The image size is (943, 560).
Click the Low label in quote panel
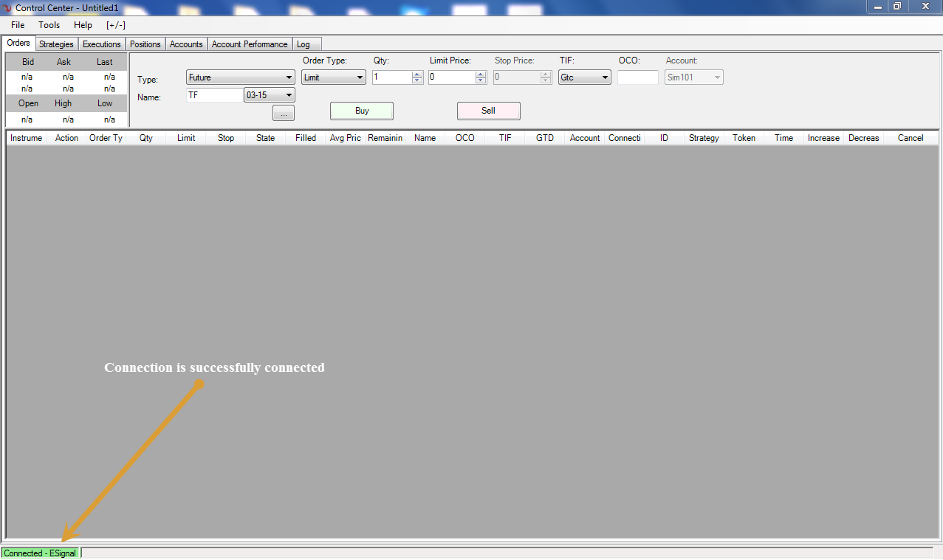click(x=105, y=103)
